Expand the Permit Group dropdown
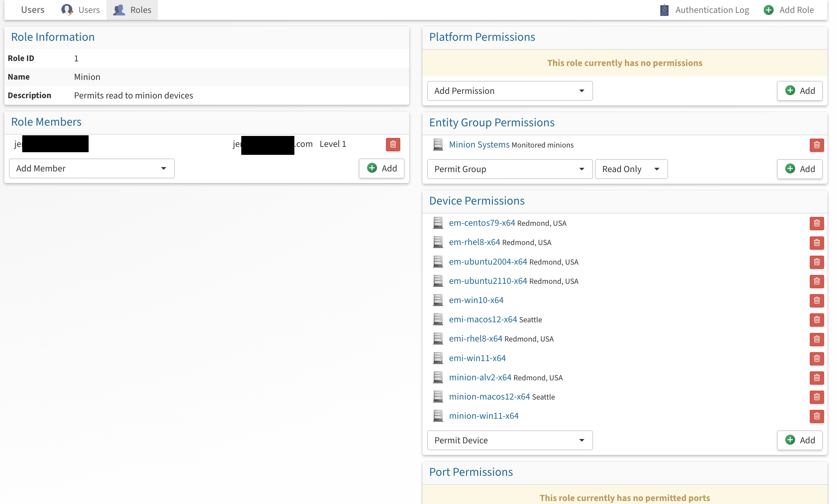This screenshot has width=837, height=504. click(509, 169)
